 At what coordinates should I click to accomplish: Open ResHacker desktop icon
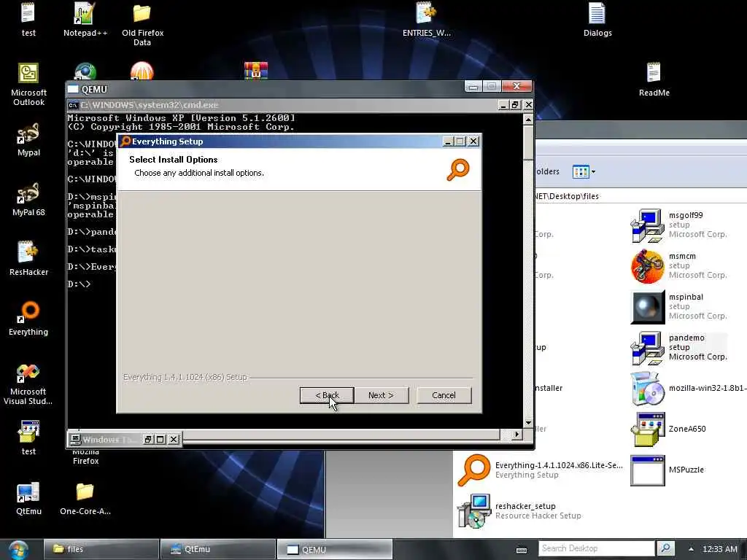click(28, 259)
